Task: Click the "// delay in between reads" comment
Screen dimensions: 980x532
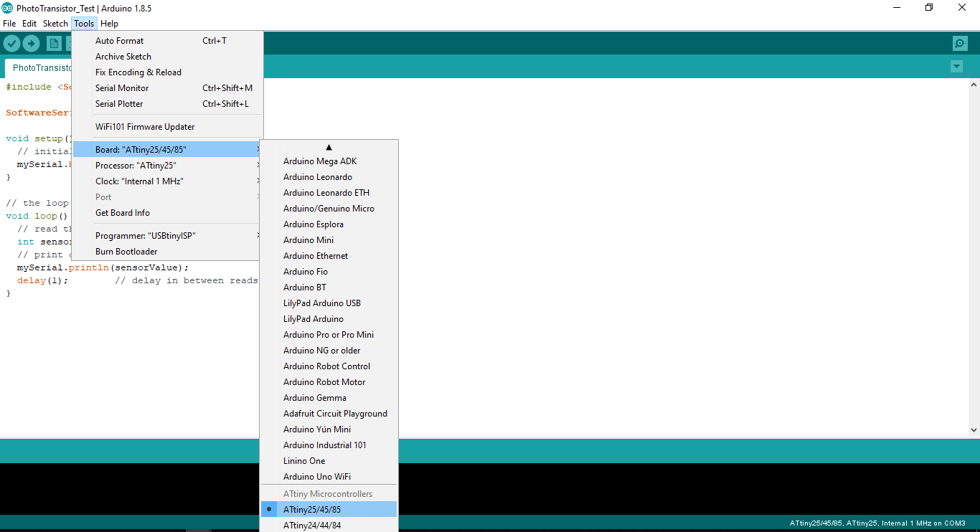Action: (x=187, y=280)
